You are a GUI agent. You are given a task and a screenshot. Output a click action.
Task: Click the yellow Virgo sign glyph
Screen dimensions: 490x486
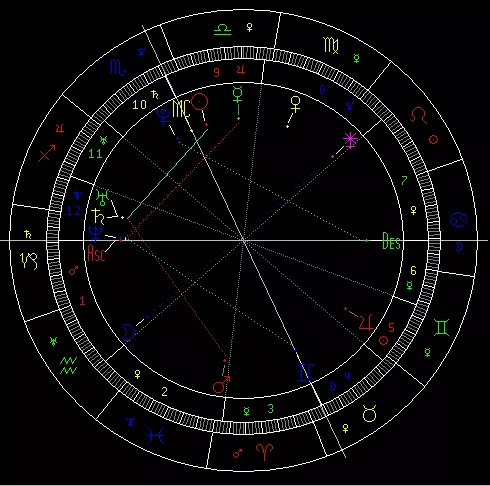pos(331,45)
